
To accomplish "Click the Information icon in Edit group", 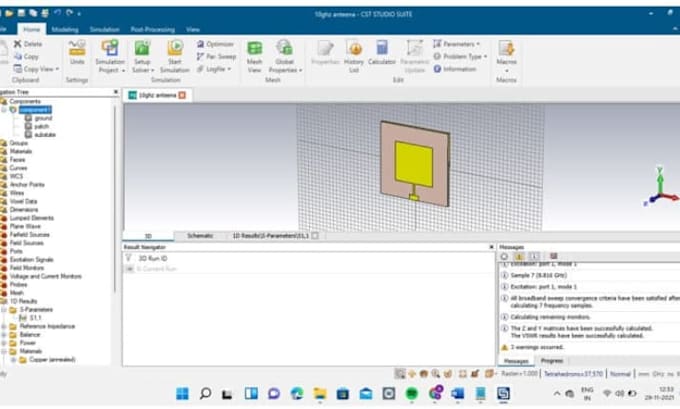I will click(437, 69).
